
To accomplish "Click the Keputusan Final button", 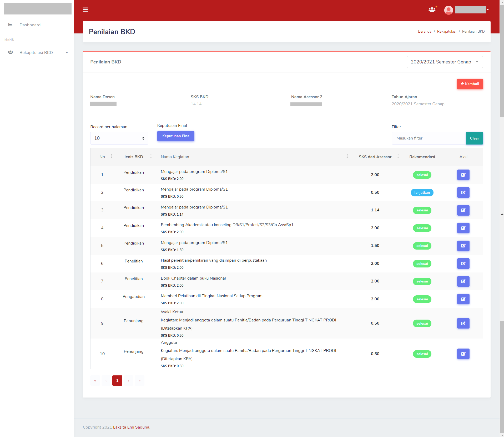I will pos(176,136).
